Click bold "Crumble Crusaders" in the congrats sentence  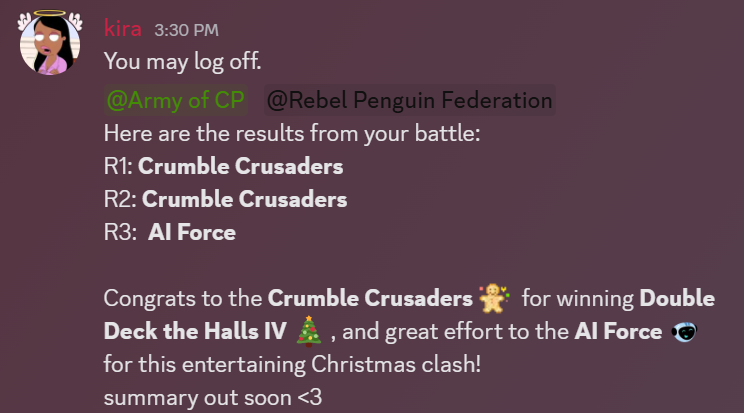370,298
